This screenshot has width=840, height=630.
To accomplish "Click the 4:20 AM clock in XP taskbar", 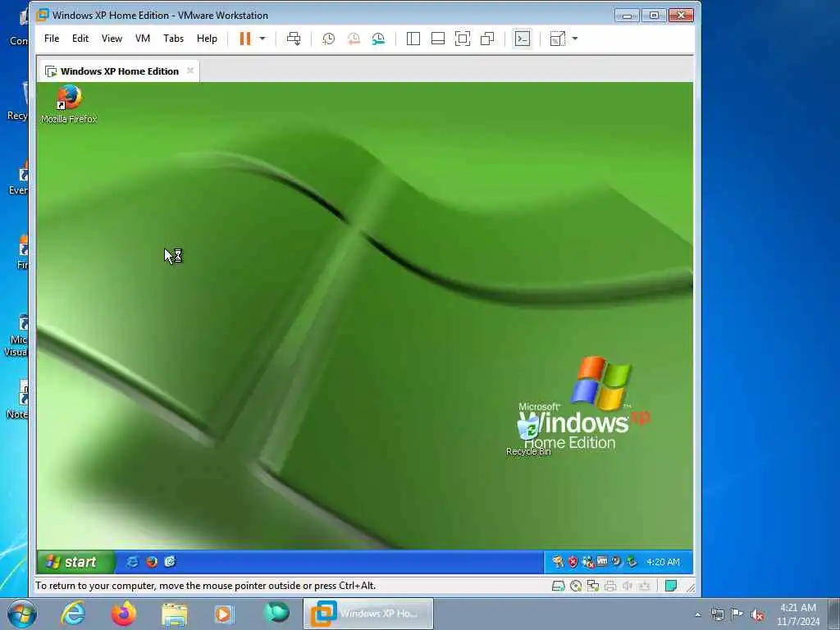I will pos(663,562).
